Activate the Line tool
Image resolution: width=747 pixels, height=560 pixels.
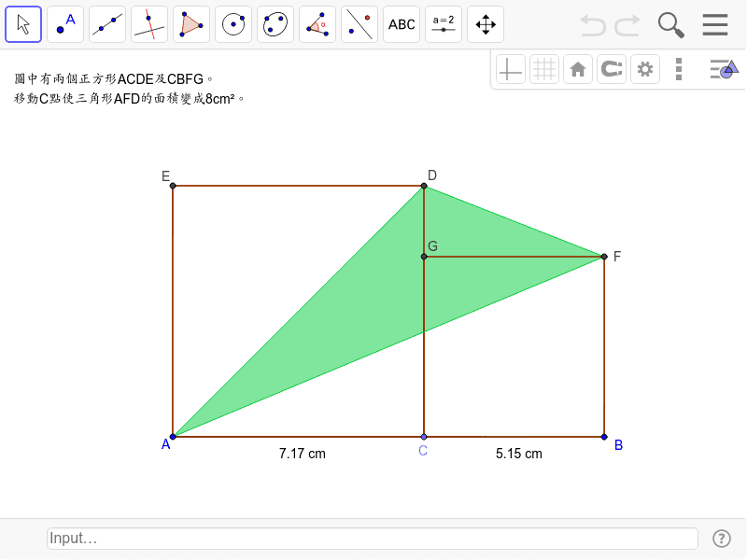click(x=106, y=23)
